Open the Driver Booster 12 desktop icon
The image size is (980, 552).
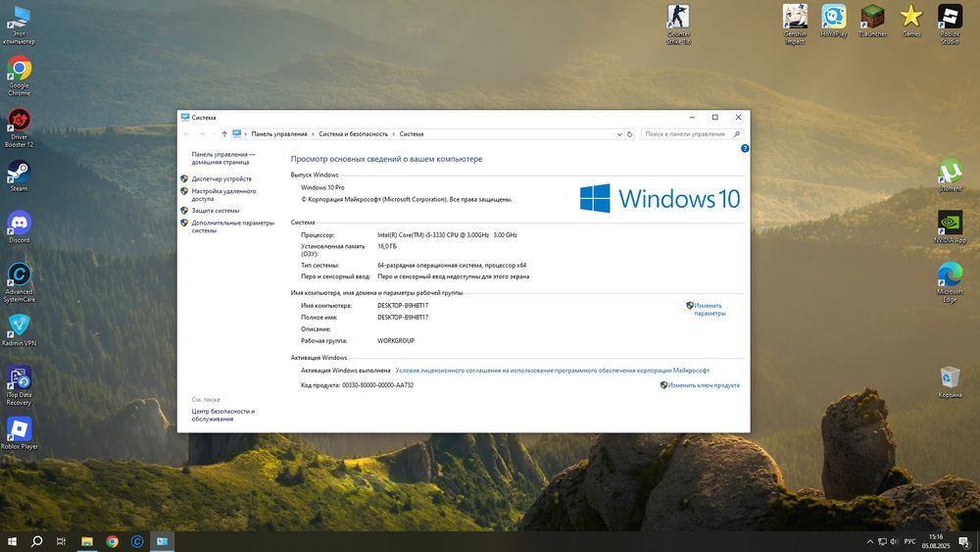(x=19, y=127)
